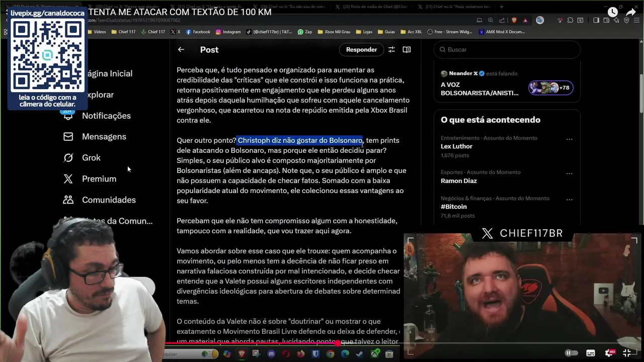Viewport: 644px width, 362px height.
Task: Open the Brave sidebar panel icon
Action: pyautogui.click(x=596, y=20)
